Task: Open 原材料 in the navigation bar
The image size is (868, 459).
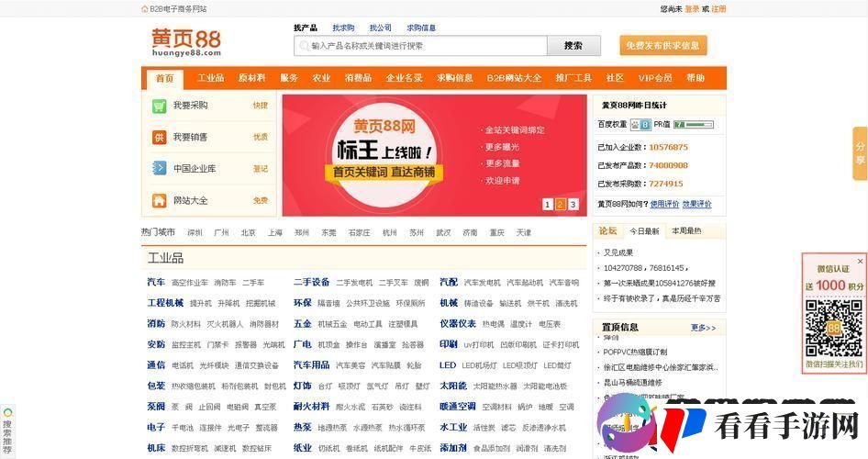Action: tap(252, 78)
